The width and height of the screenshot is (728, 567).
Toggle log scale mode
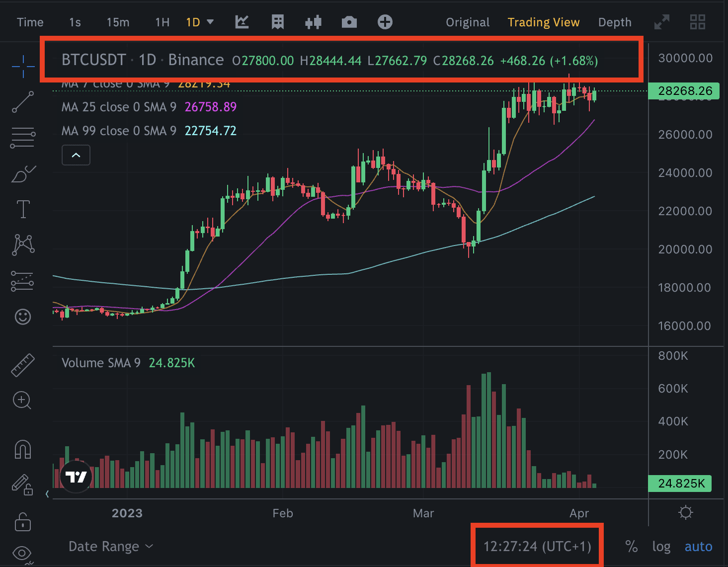tap(661, 547)
